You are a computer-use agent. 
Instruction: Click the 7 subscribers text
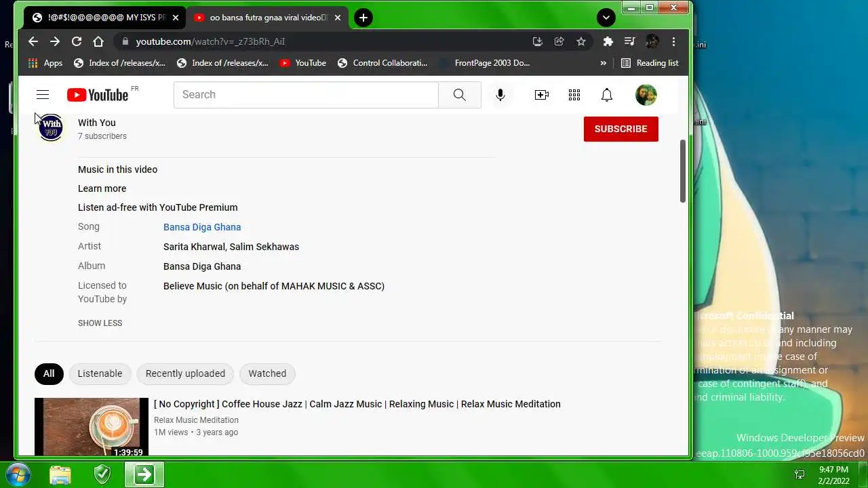click(102, 136)
